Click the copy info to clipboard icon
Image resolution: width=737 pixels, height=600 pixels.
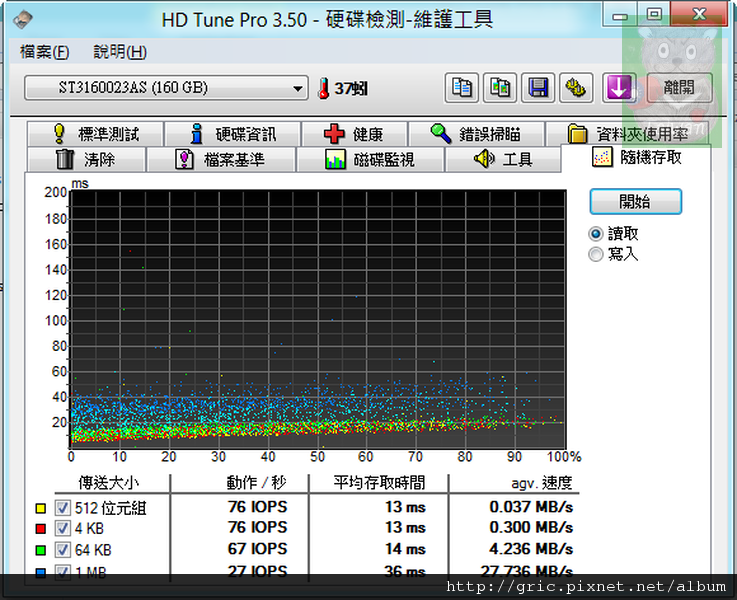[x=462, y=88]
